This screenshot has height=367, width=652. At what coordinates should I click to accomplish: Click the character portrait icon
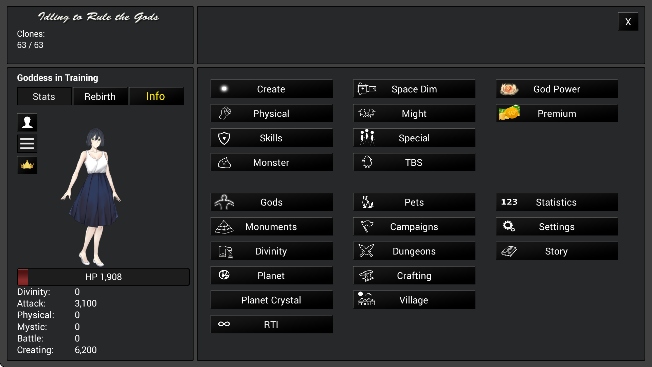click(27, 122)
